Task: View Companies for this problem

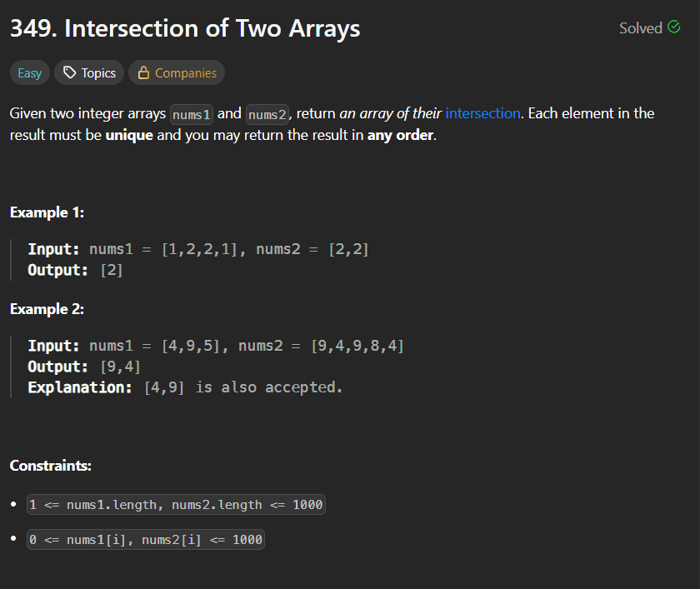Action: pyautogui.click(x=176, y=72)
